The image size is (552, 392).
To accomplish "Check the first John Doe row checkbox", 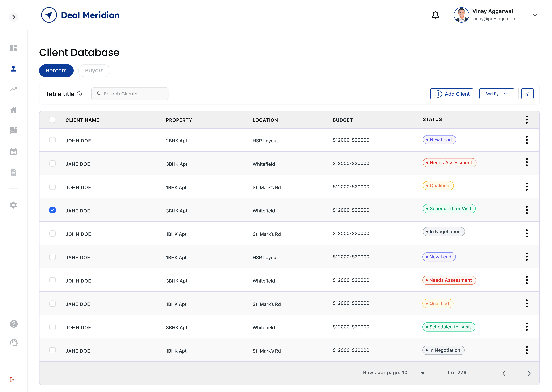I will (52, 140).
